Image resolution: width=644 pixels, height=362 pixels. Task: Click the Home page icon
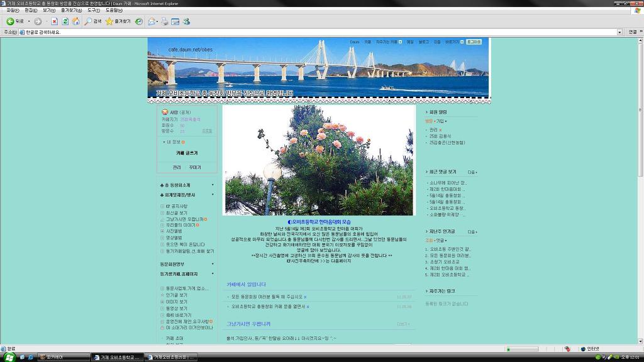point(76,21)
